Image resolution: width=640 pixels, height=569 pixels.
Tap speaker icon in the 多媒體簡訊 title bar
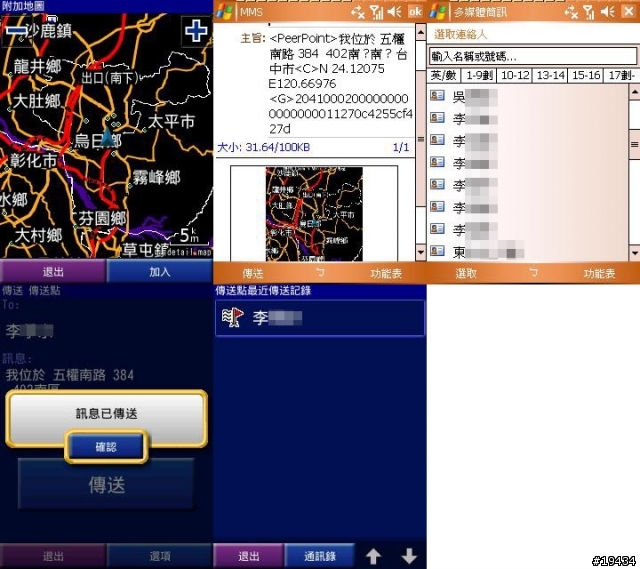608,12
